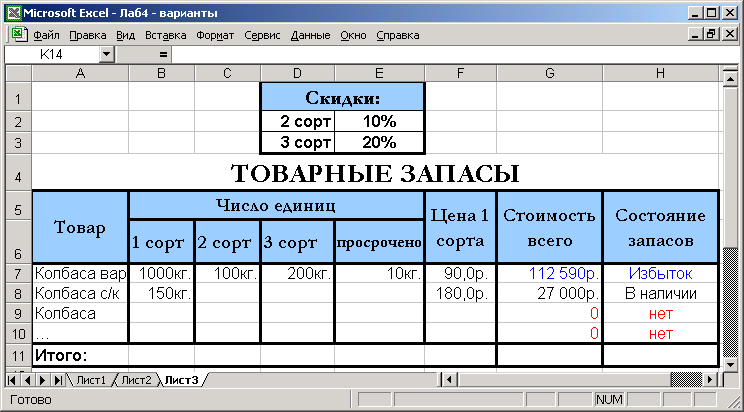The width and height of the screenshot is (744, 412).
Task: Select column G header
Action: click(549, 73)
